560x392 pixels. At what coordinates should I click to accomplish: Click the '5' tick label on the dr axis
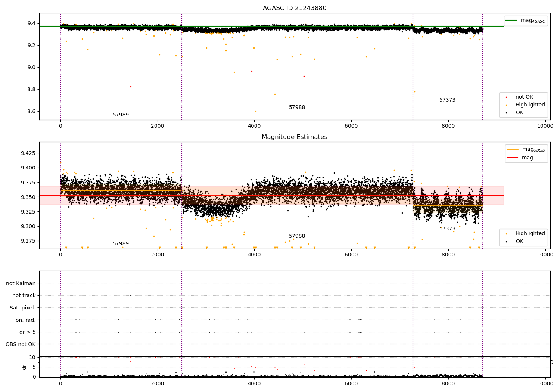click(x=34, y=367)
